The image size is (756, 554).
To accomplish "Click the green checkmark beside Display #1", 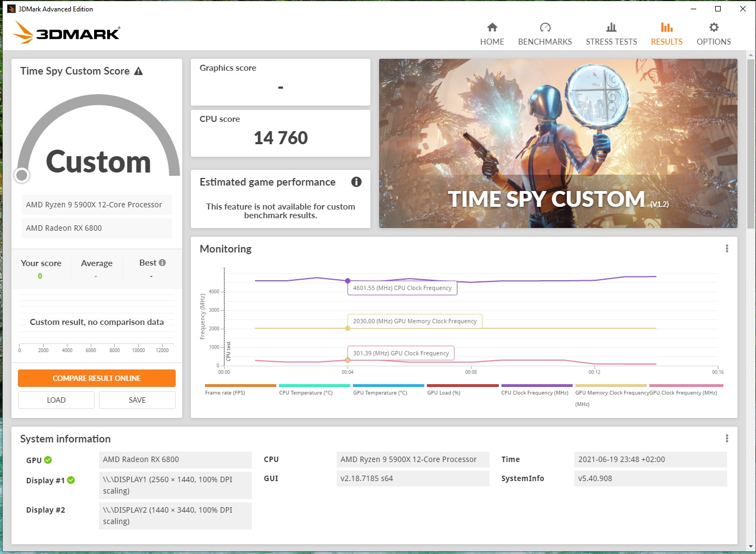I will (x=71, y=480).
